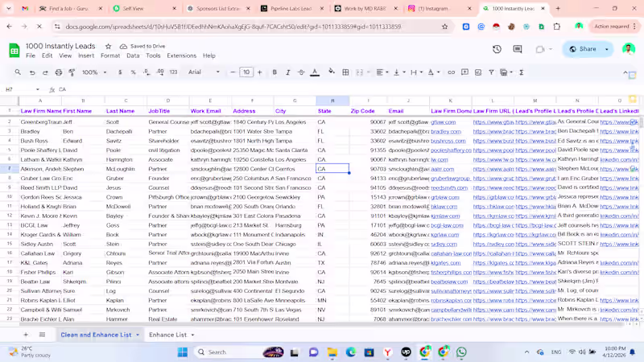
Task: Switch to the Enhance List sheet
Action: tap(167, 335)
